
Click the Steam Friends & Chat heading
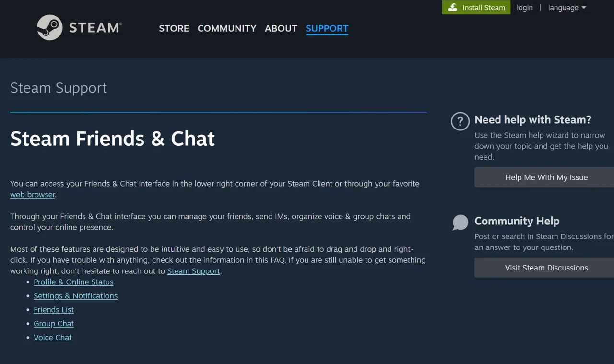[112, 139]
